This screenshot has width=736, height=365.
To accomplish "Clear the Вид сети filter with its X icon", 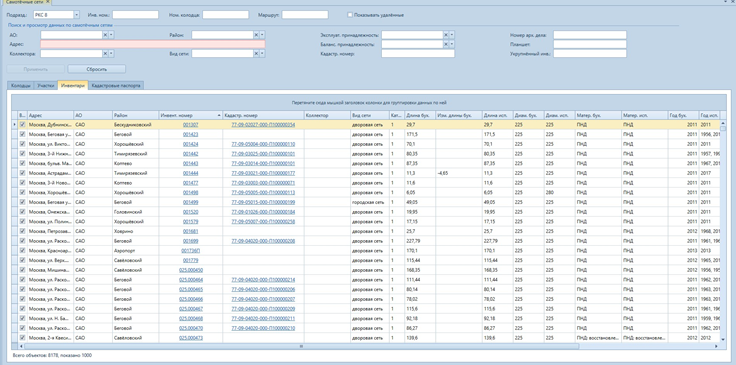I will [256, 53].
